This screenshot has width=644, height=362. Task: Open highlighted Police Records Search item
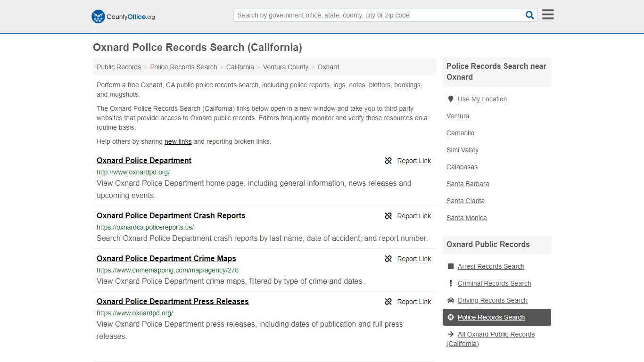(497, 317)
